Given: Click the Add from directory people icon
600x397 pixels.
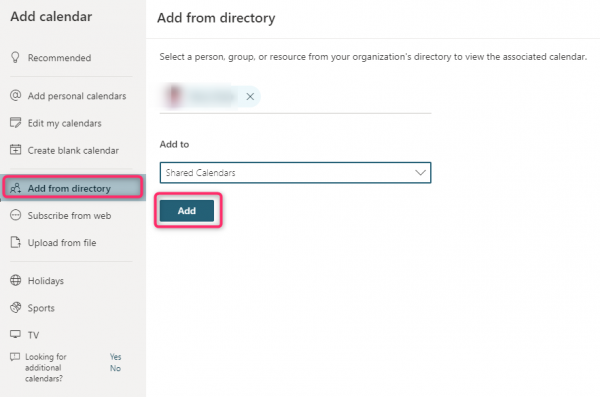Looking at the screenshot, I should click(x=15, y=188).
